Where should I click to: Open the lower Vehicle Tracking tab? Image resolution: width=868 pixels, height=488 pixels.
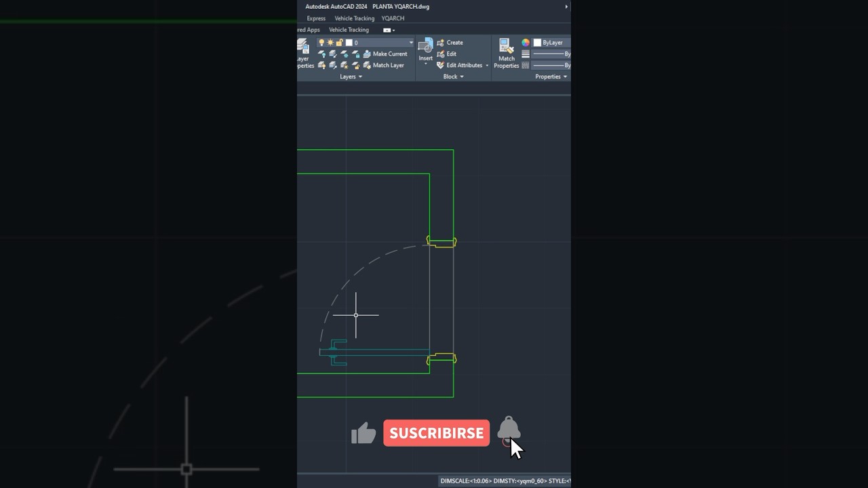(349, 30)
